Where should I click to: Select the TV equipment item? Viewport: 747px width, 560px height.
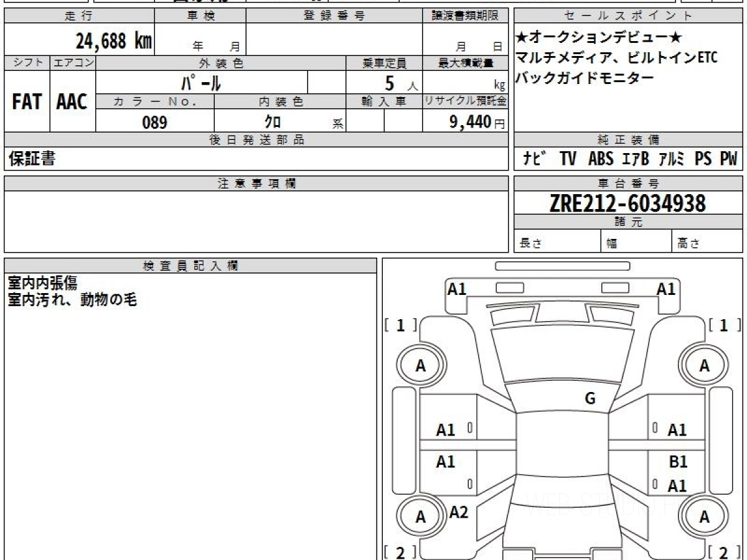pos(568,159)
